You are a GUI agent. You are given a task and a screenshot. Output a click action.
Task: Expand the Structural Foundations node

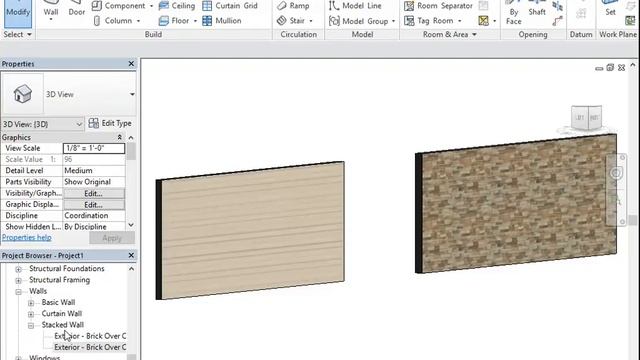(18, 269)
